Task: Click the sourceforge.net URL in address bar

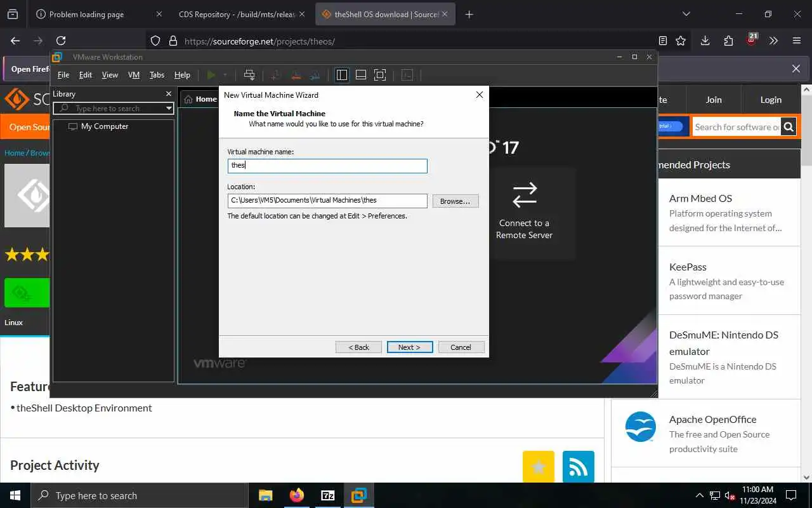Action: click(x=259, y=41)
